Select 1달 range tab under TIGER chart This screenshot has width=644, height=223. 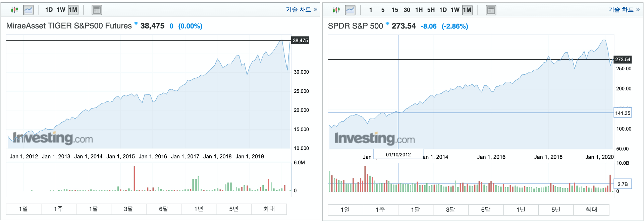[94, 209]
